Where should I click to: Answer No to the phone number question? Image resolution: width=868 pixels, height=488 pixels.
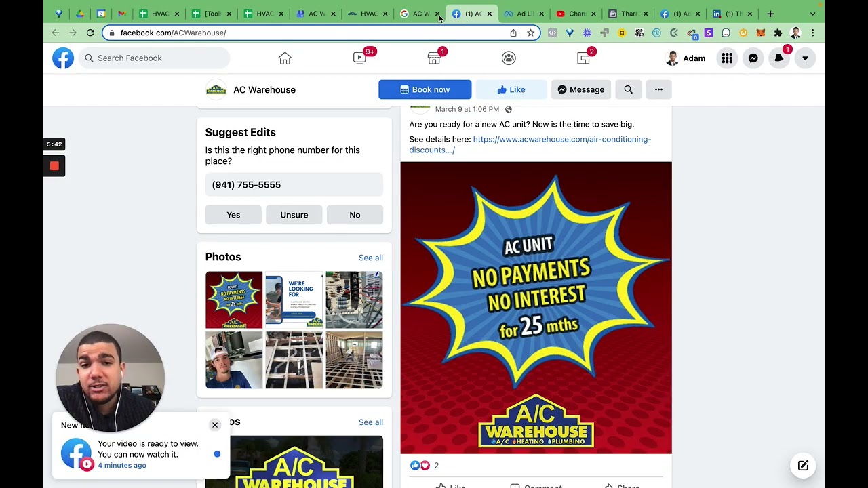(355, 215)
